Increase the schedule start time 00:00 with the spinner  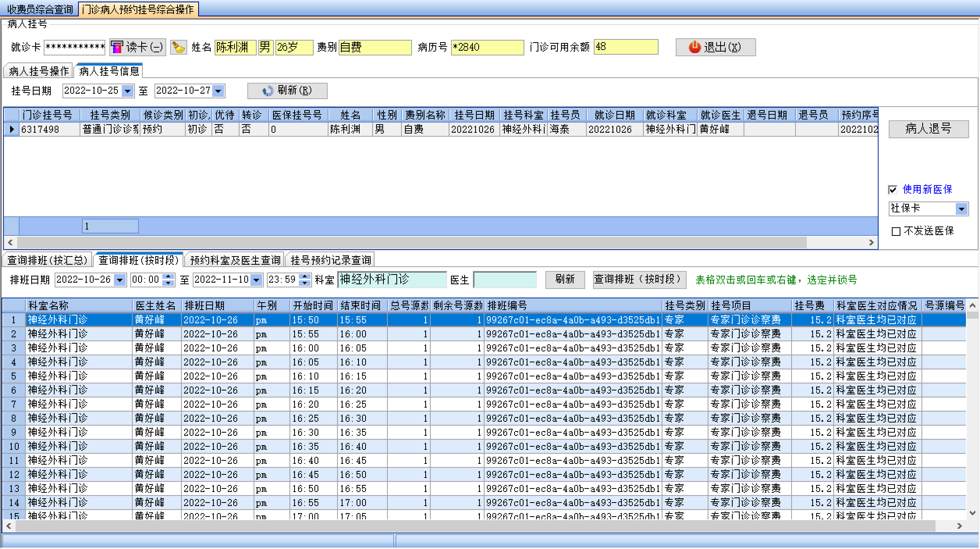168,276
